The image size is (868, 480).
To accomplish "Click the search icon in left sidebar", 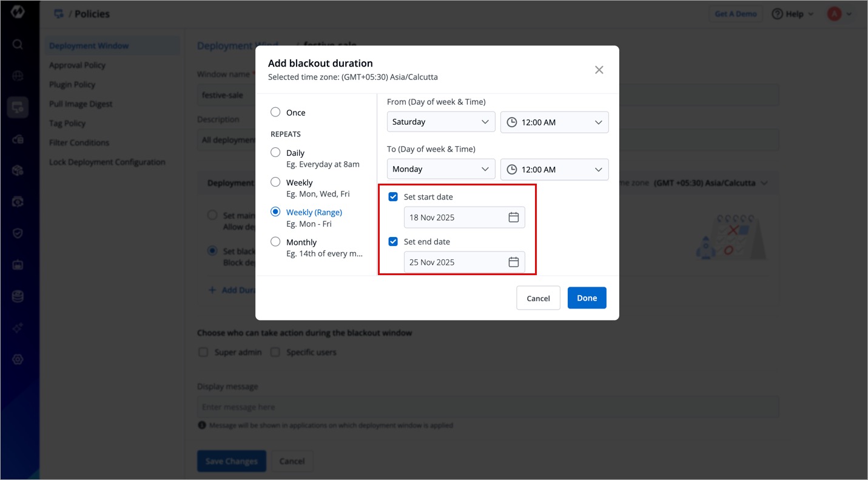I will 18,44.
